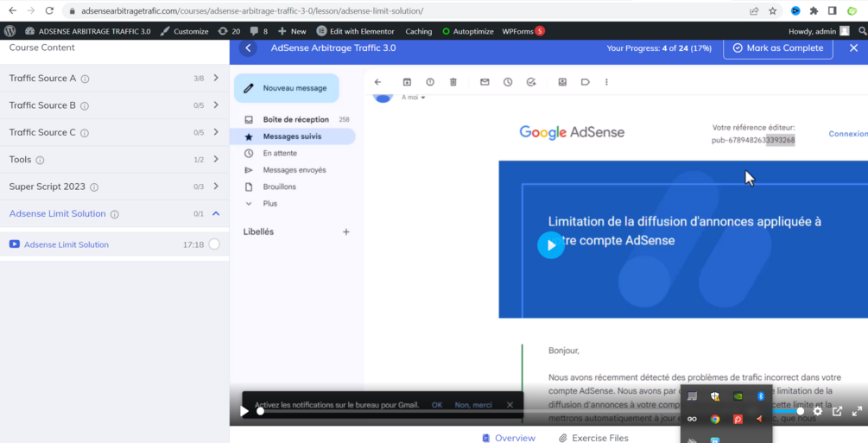Open Messages envoyés folder

tap(294, 170)
